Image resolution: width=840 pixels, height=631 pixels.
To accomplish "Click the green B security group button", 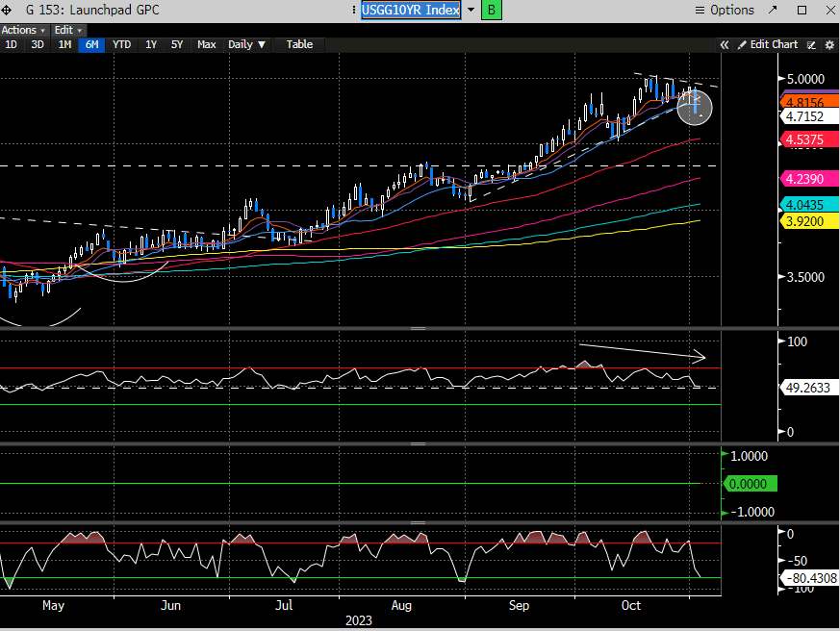I will click(x=492, y=10).
